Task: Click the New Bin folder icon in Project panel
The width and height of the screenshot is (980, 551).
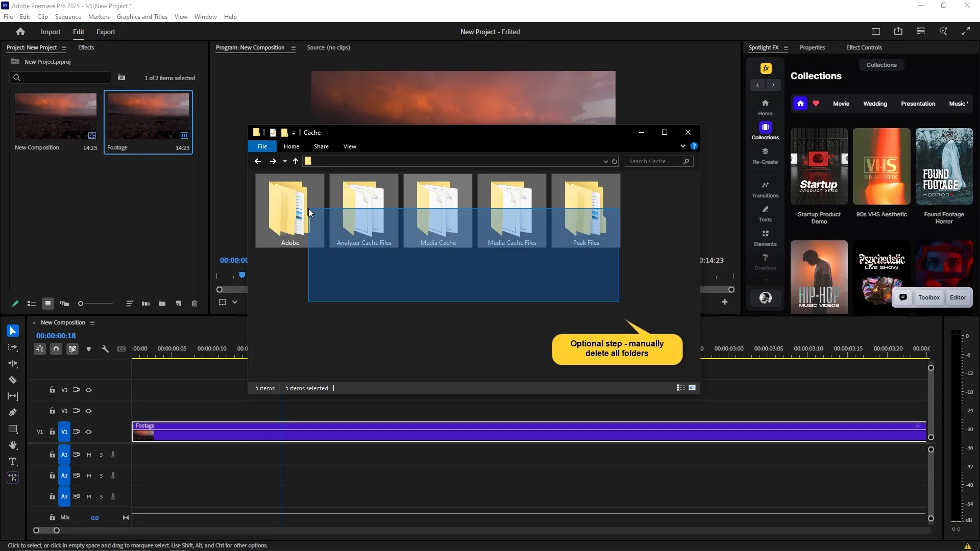Action: pos(162,304)
